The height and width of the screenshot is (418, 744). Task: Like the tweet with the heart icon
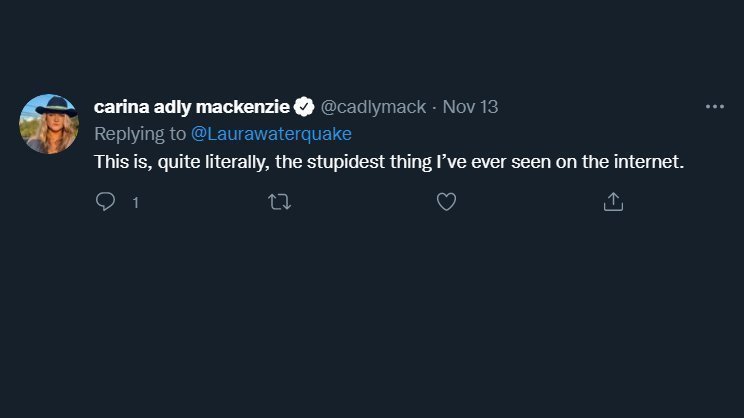coord(447,202)
